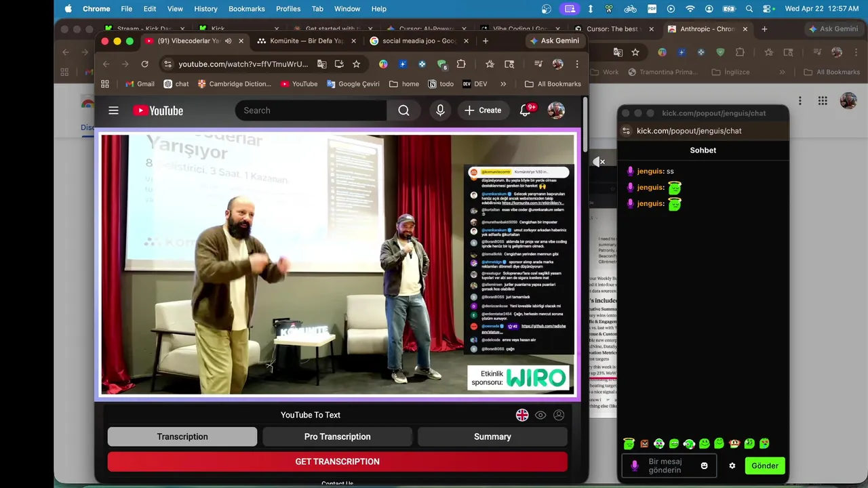Open YouTube Create dropdown button
The width and height of the screenshot is (868, 488).
coord(483,110)
